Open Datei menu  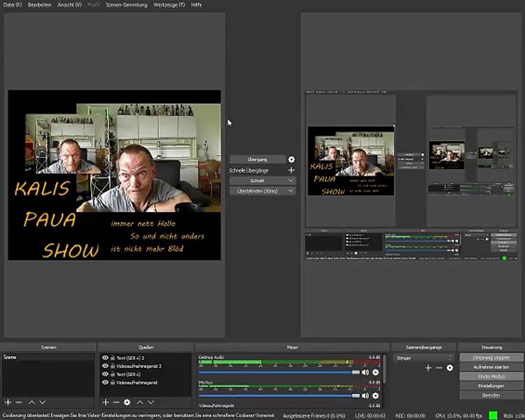tap(12, 5)
